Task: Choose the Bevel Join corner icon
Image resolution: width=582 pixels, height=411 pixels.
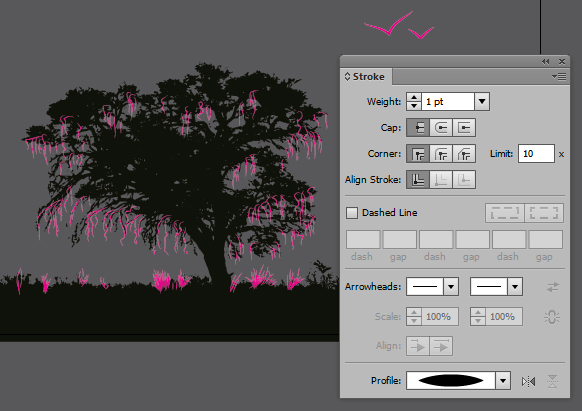Action: click(464, 154)
